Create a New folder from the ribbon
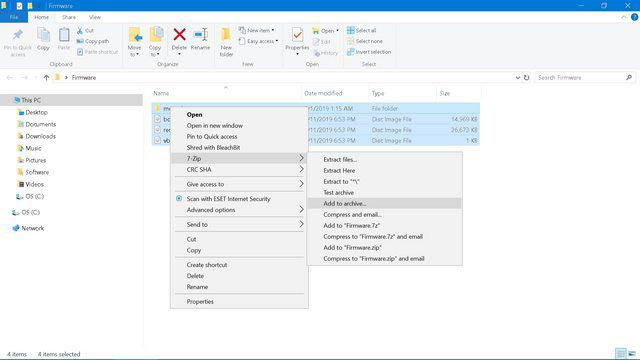The width and height of the screenshot is (640, 360). pyautogui.click(x=226, y=42)
